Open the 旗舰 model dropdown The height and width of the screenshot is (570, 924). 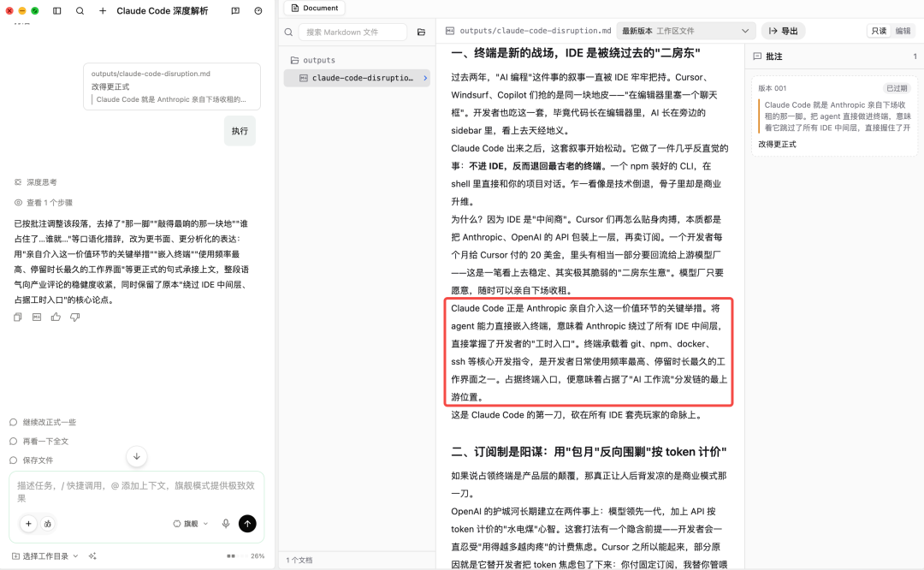point(190,524)
